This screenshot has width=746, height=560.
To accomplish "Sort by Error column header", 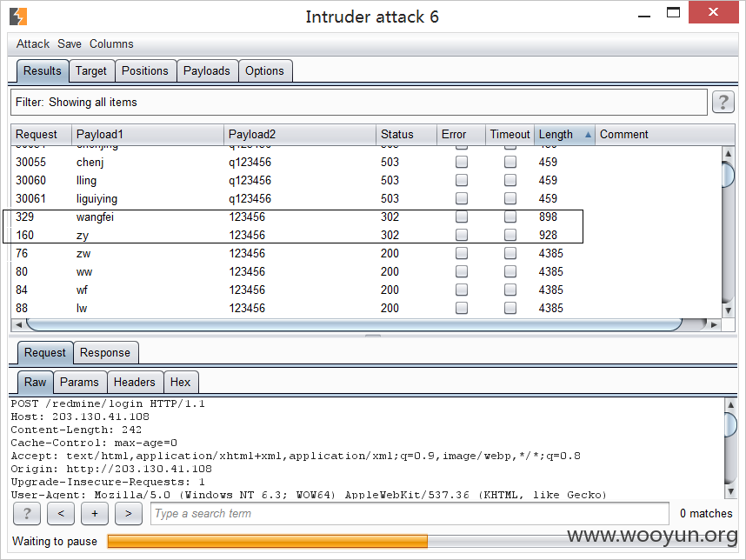I will pos(461,135).
